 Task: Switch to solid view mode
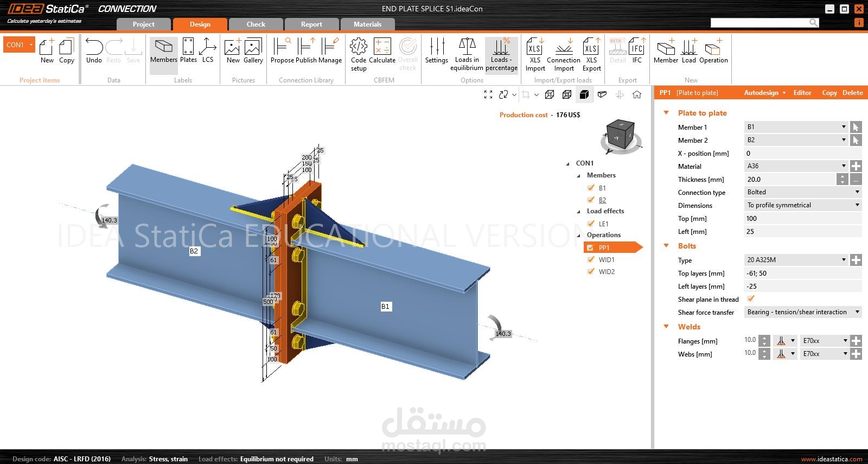click(584, 94)
